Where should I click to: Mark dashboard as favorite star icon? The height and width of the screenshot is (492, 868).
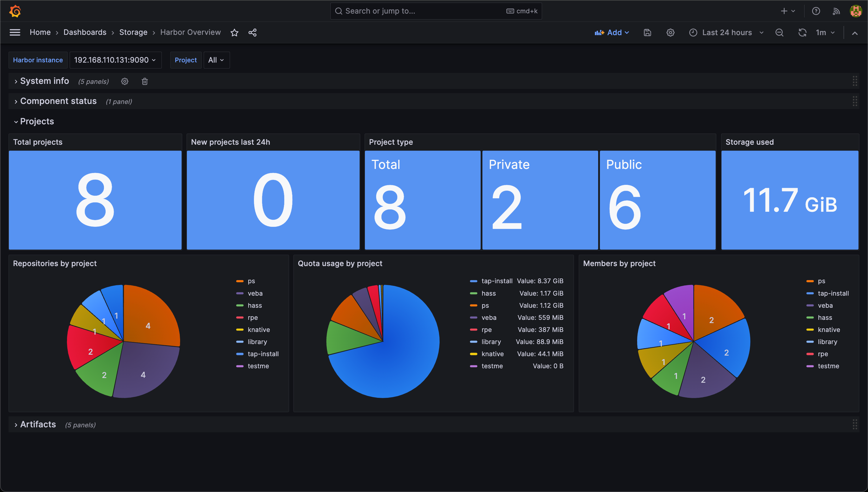click(234, 32)
